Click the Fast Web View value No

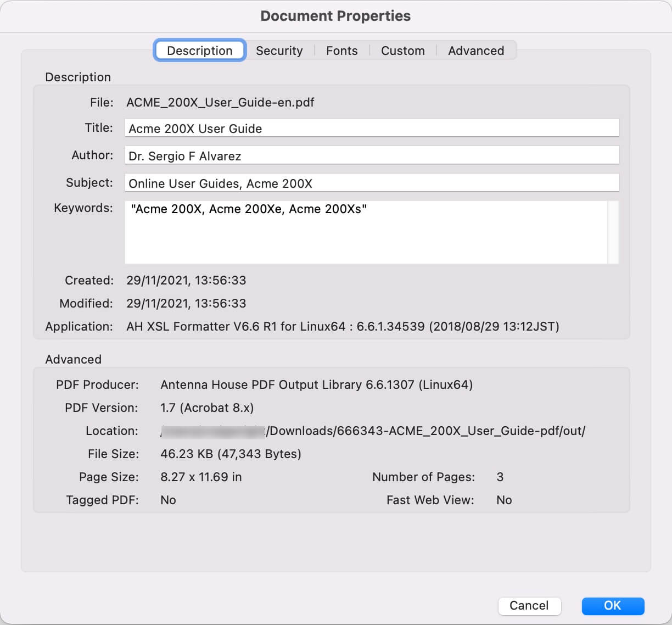pyautogui.click(x=504, y=500)
